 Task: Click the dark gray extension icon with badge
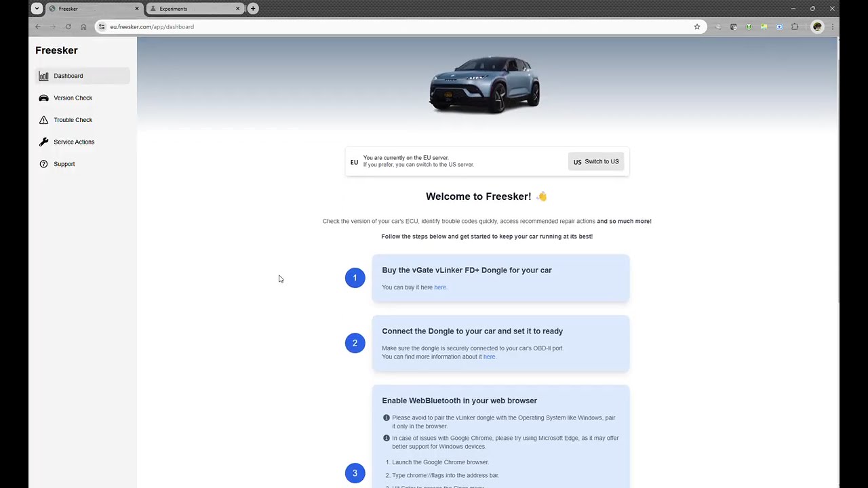click(x=734, y=26)
